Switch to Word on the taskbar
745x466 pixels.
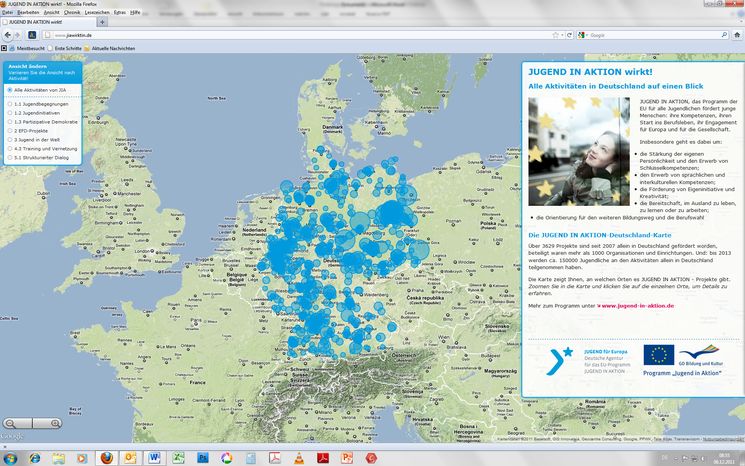point(154,458)
